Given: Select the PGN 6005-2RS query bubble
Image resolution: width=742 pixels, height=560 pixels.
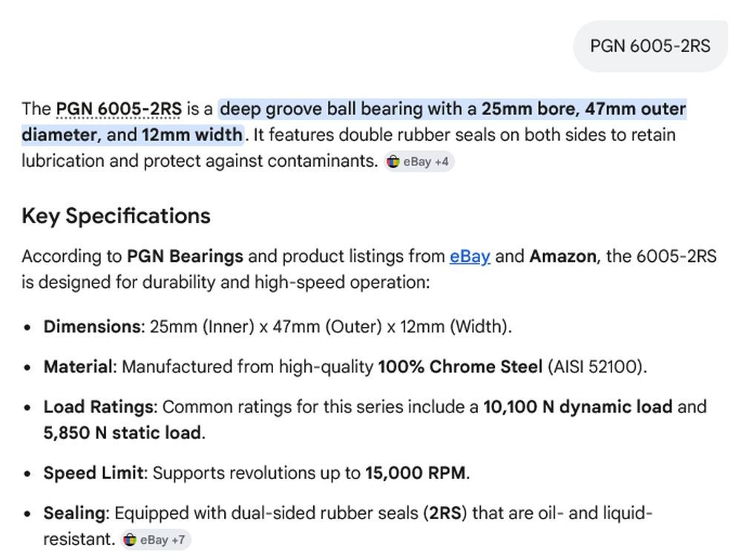Looking at the screenshot, I should tap(650, 46).
